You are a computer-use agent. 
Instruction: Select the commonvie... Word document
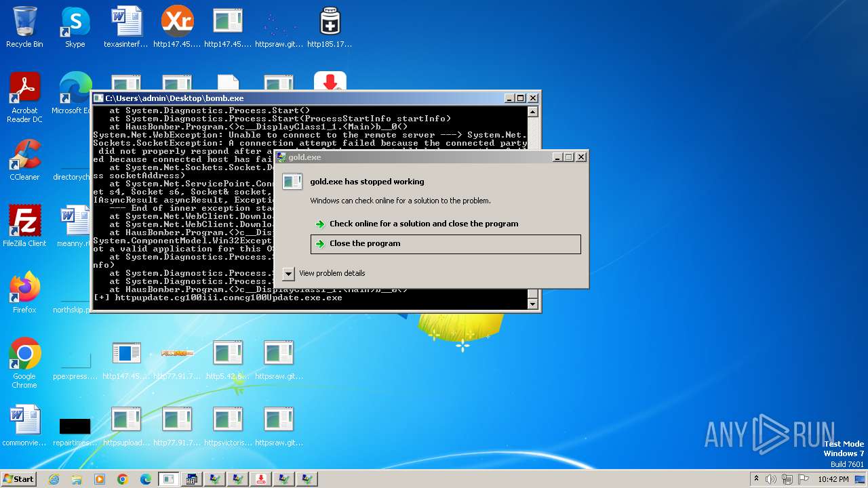point(24,426)
